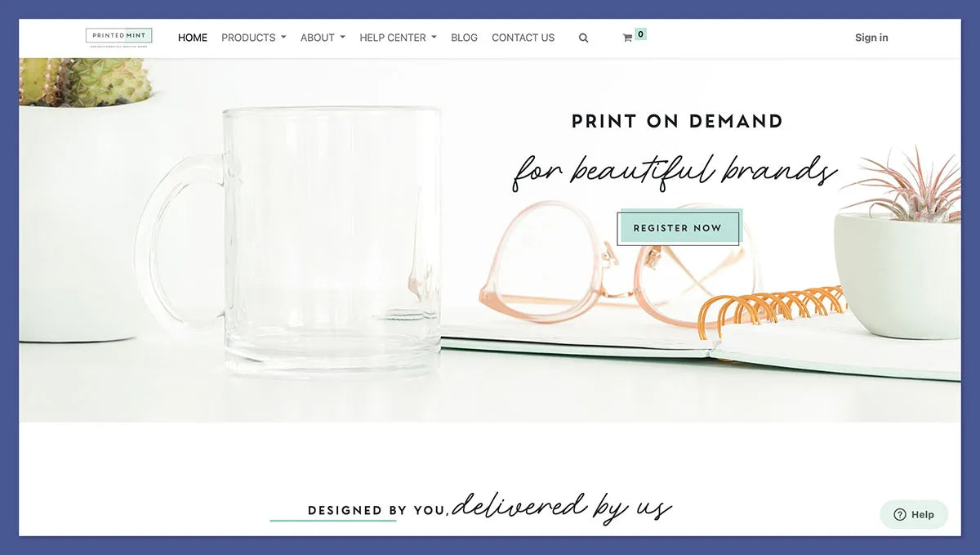Click the question mark Help icon

coord(900,514)
